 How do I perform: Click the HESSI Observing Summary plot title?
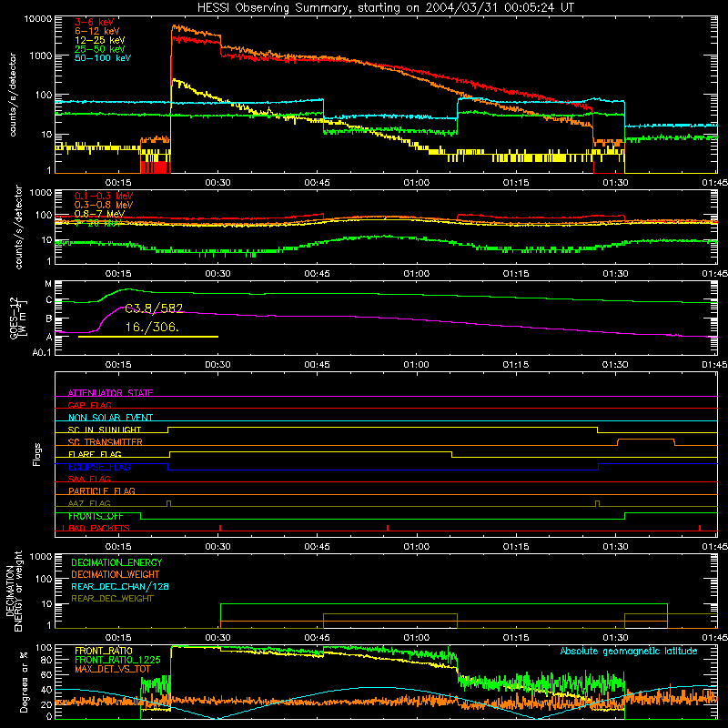click(x=385, y=8)
